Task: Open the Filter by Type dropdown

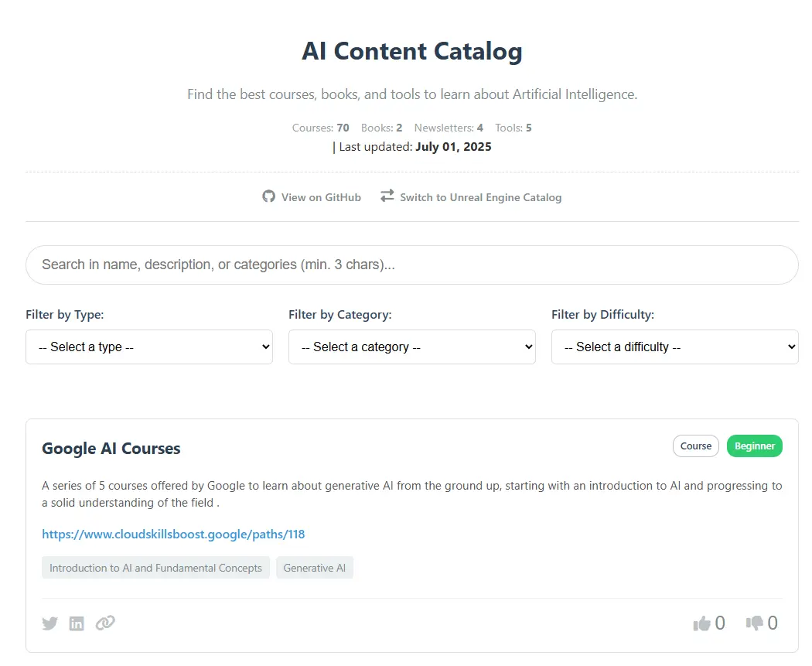Action: [x=149, y=347]
